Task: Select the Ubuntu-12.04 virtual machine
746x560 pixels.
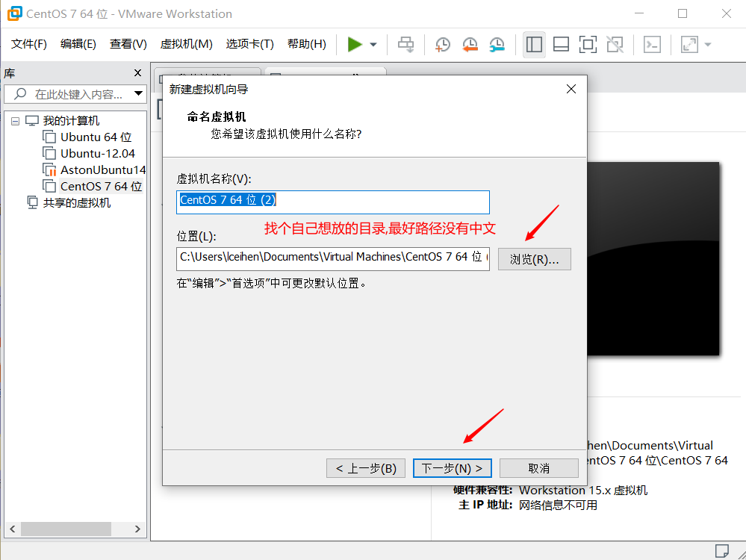Action: point(98,154)
